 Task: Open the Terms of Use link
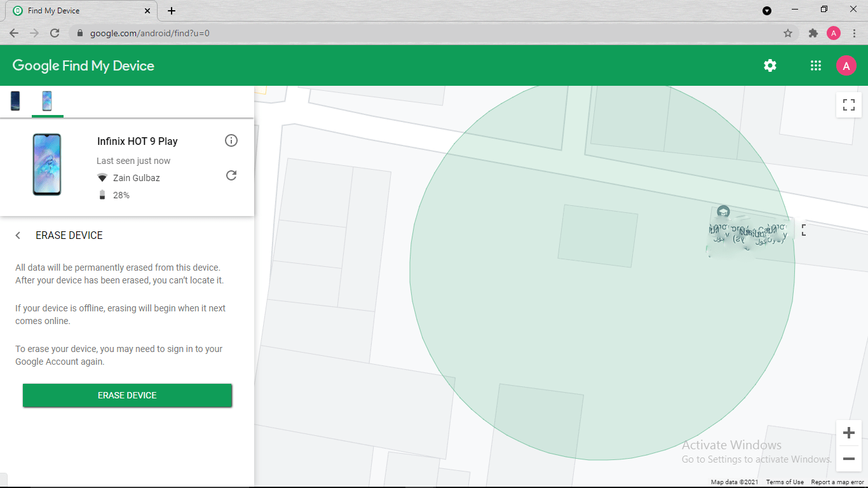[785, 482]
